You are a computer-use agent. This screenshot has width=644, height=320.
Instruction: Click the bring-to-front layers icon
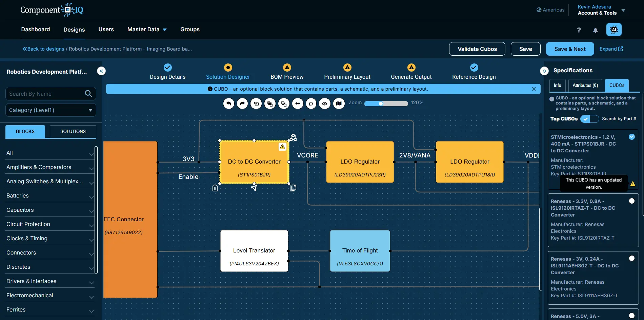click(270, 103)
